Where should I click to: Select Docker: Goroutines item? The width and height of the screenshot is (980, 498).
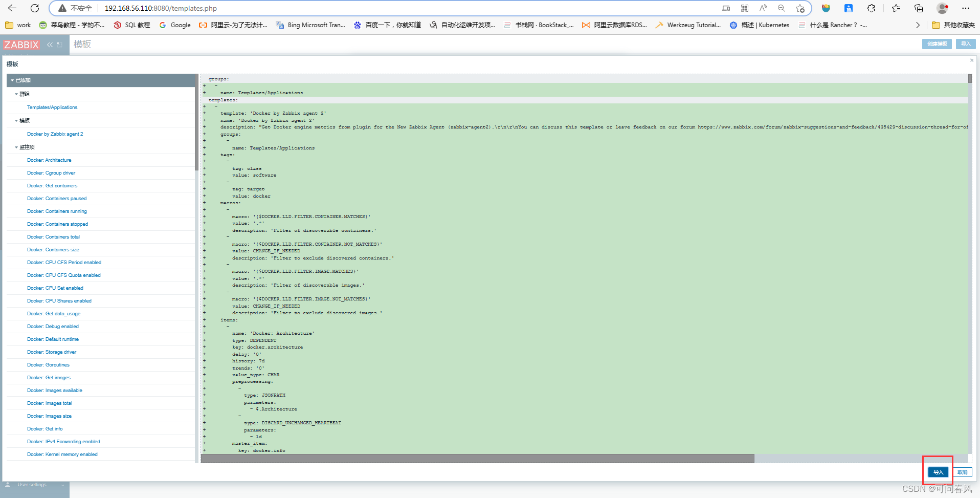[48, 365]
